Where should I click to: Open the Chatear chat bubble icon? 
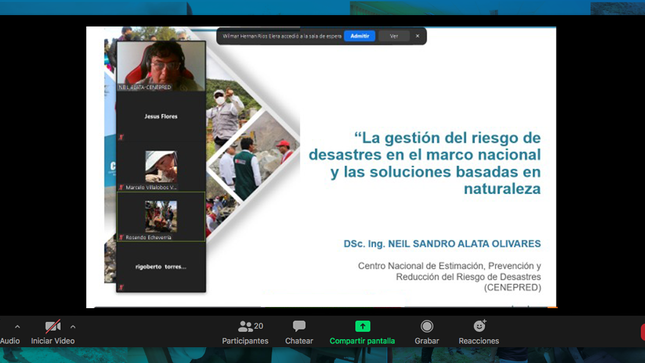(x=299, y=326)
